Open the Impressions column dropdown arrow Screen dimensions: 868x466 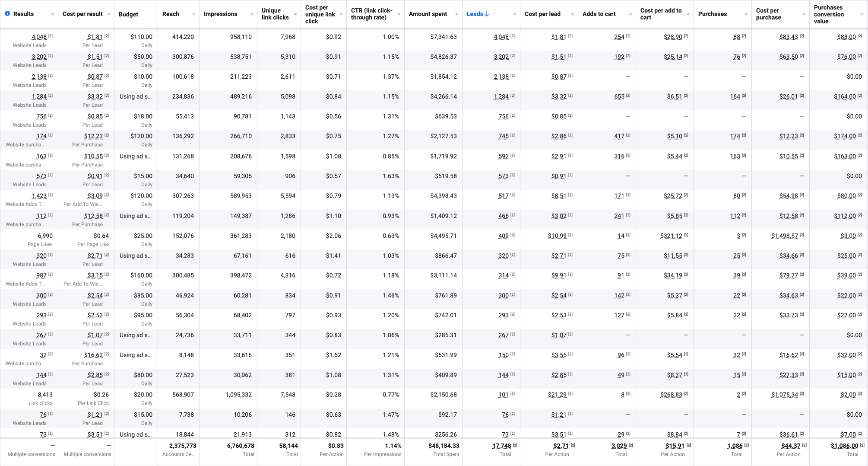[x=252, y=14]
